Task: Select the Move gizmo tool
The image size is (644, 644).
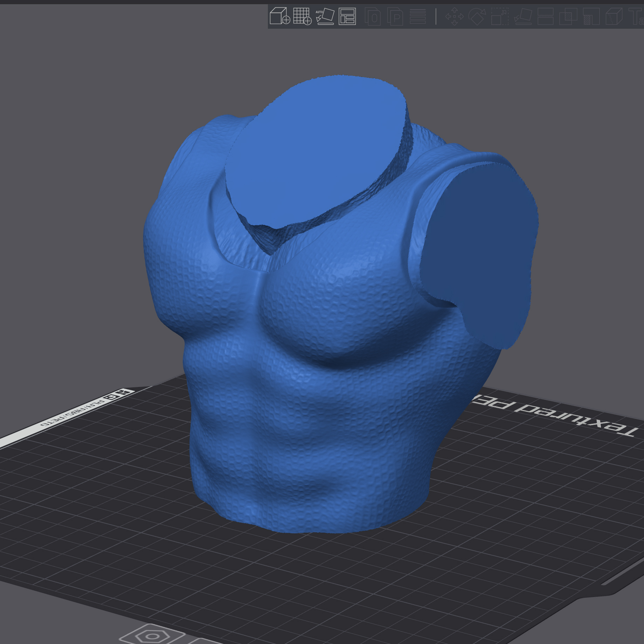Action: [454, 16]
